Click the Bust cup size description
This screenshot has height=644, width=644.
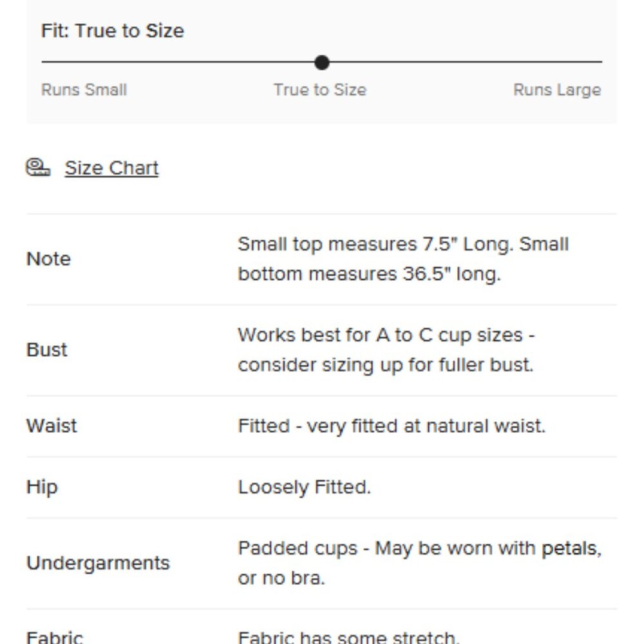[386, 350]
